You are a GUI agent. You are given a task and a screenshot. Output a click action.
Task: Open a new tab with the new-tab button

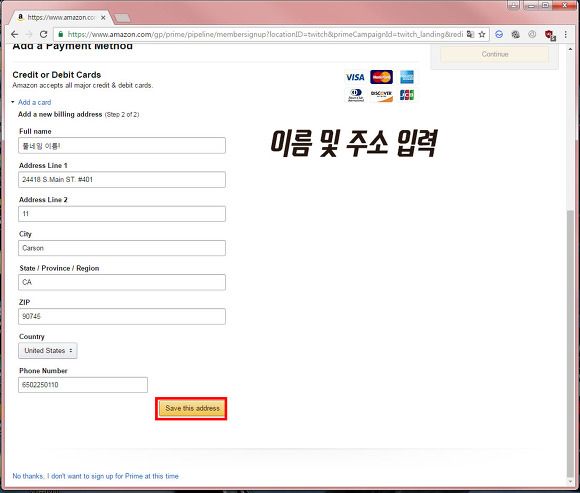122,18
